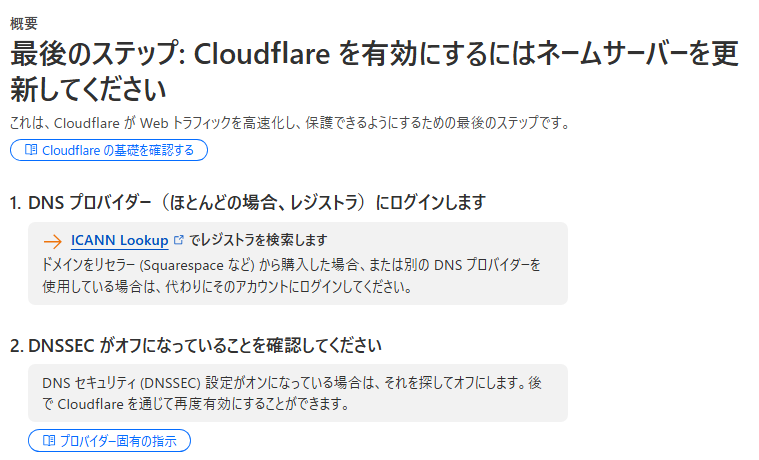Click the orange arrow before ICANN Lookup
759x460 pixels.
pos(53,241)
